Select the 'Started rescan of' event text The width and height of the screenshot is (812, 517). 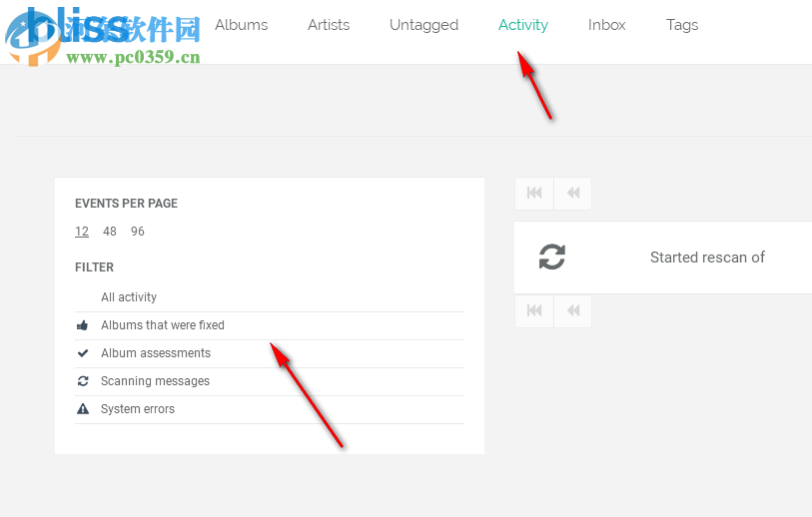tap(707, 258)
